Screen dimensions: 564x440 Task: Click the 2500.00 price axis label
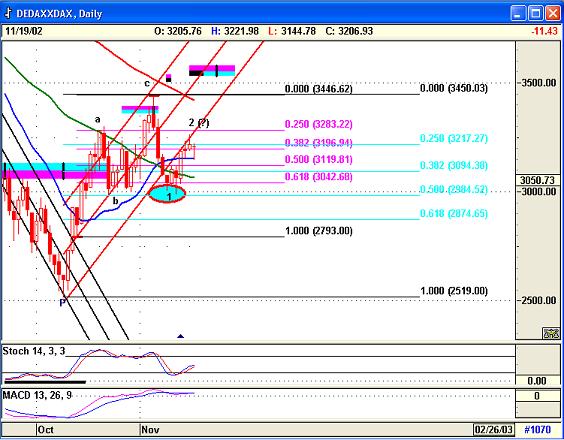pyautogui.click(x=538, y=300)
